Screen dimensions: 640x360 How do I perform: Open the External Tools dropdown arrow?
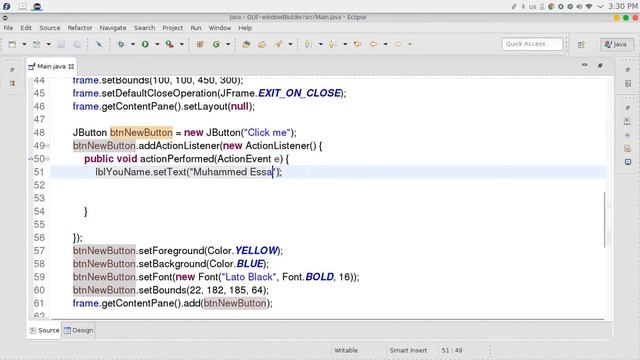pos(182,44)
